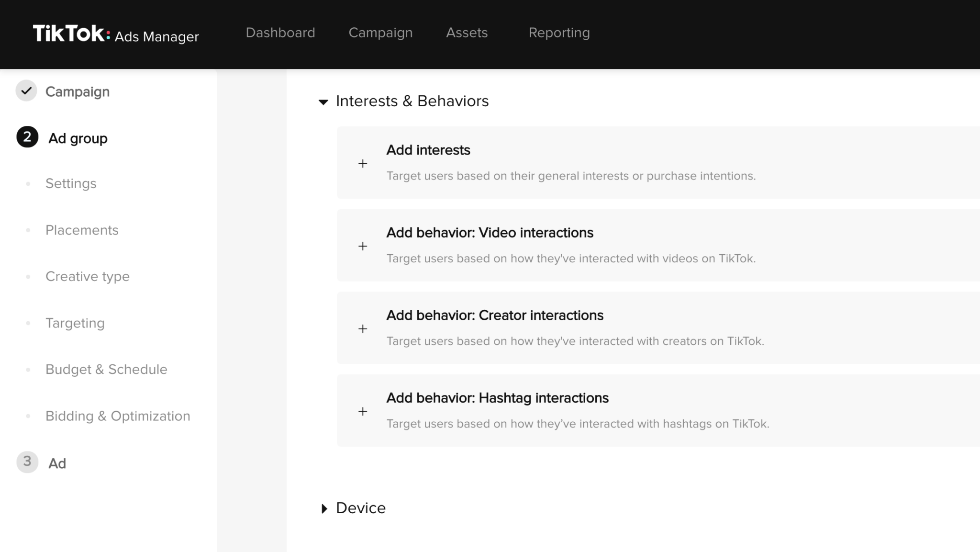Select the Dashboard tab
Image resolution: width=980 pixels, height=552 pixels.
[280, 32]
